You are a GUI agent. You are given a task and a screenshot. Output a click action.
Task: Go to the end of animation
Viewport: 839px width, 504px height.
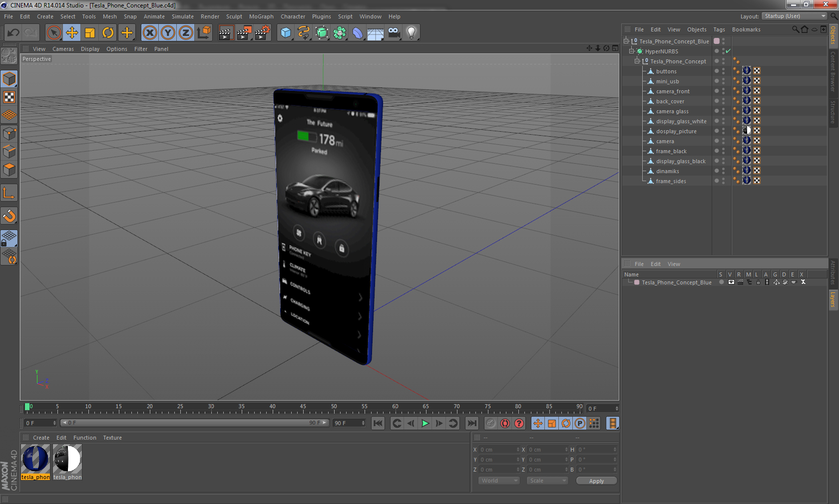point(471,423)
